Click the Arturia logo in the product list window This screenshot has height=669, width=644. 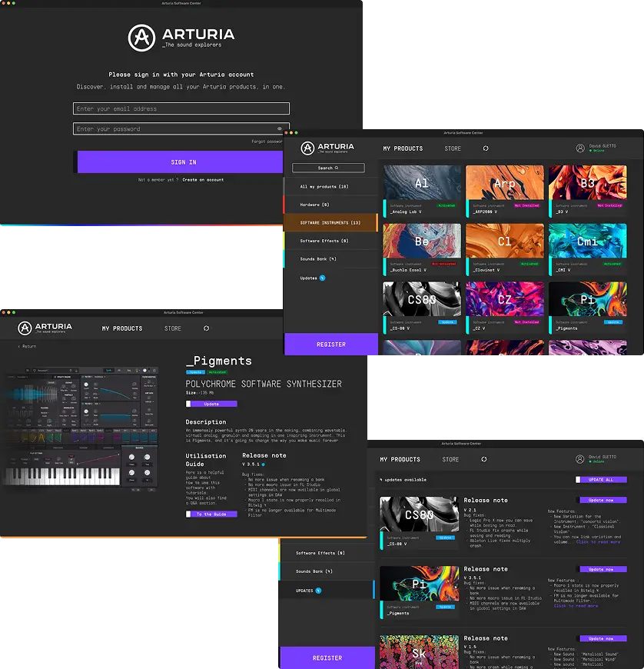pos(327,148)
